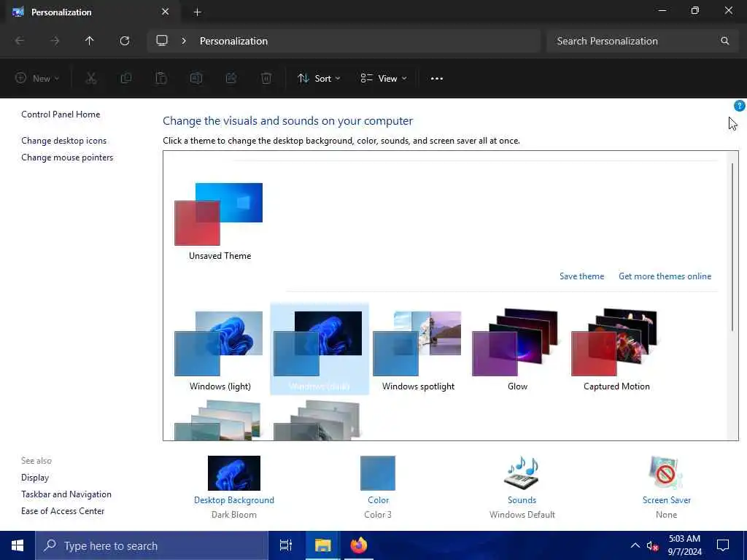Click the Rename icon in toolbar
The image size is (747, 560).
[196, 79]
